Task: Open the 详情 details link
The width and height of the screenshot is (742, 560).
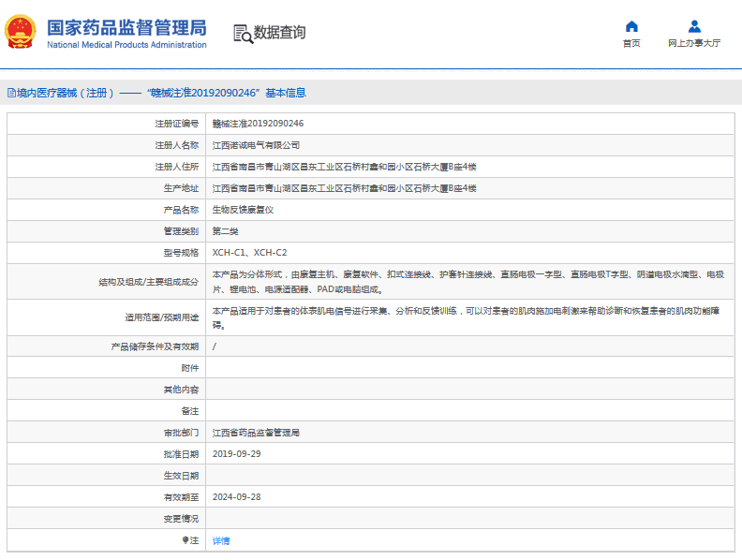Action: pos(221,540)
